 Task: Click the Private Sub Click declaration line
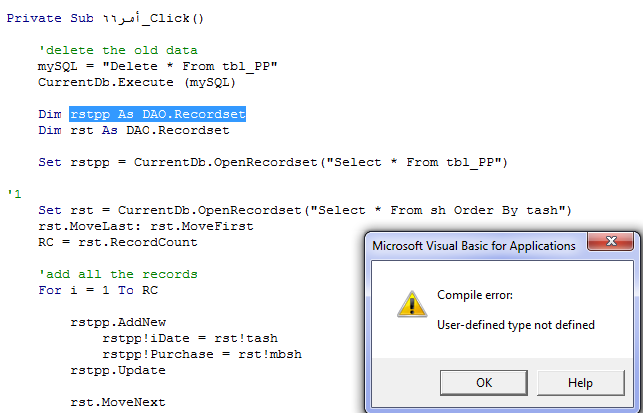105,18
